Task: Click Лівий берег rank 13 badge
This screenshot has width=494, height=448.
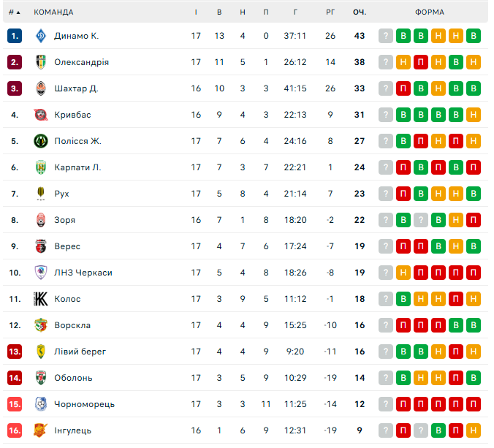Action: coord(15,352)
